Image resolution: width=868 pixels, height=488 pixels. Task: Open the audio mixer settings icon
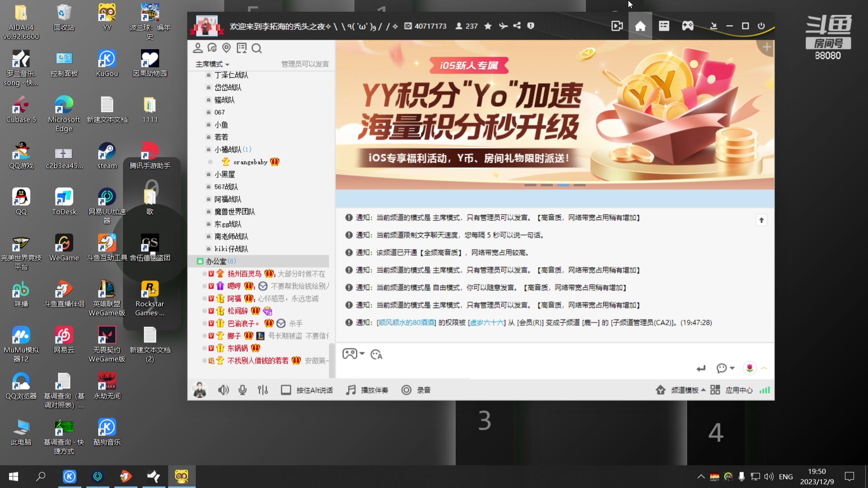pos(263,389)
